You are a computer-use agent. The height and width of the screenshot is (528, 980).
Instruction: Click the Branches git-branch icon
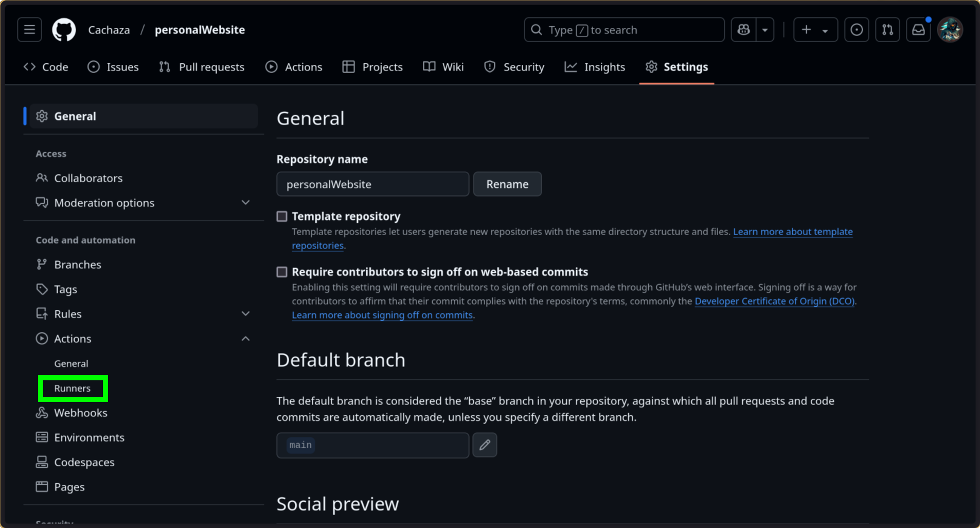click(x=42, y=265)
